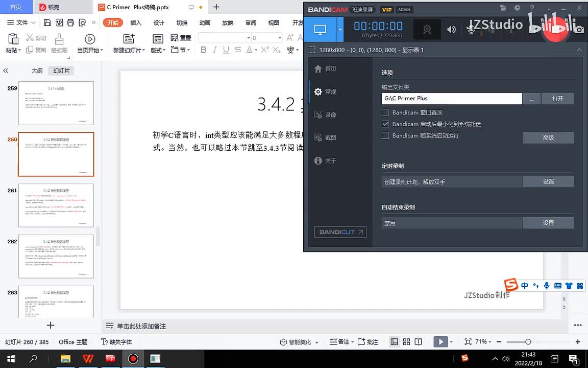Viewport: 588px width, 368px height.
Task: Click 设置 button for 自动结束录制
Action: tap(548, 223)
